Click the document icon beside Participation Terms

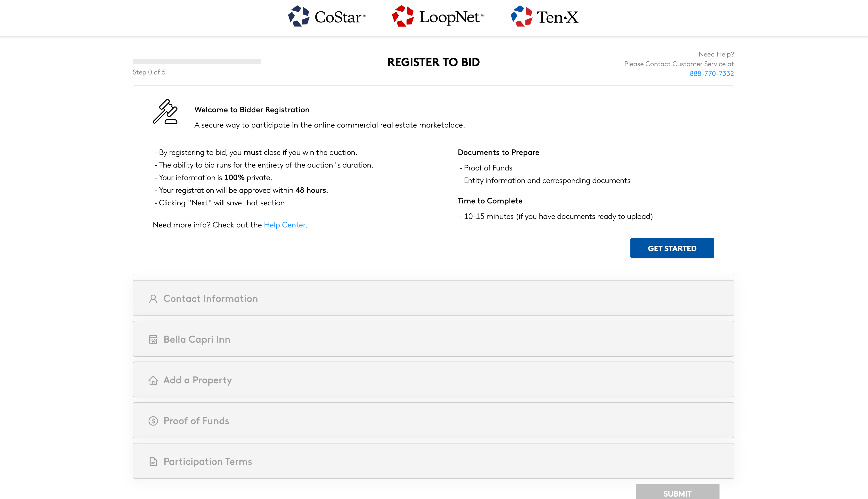click(153, 462)
